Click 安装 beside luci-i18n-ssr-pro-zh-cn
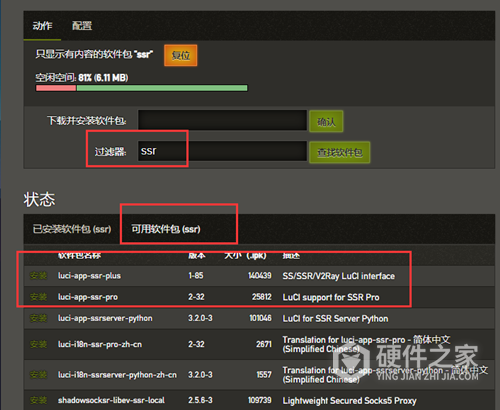 pyautogui.click(x=38, y=344)
